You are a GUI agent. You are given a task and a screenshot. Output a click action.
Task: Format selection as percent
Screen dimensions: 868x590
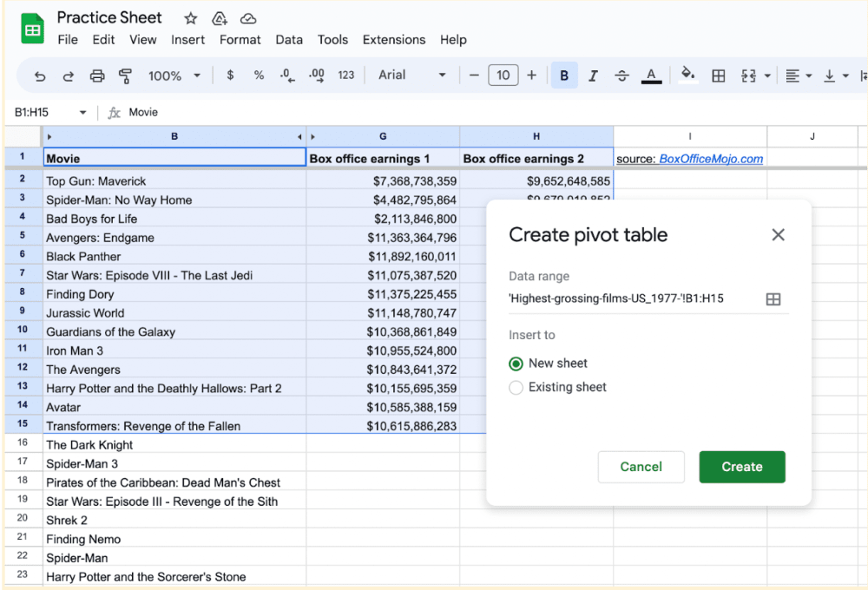pos(259,75)
